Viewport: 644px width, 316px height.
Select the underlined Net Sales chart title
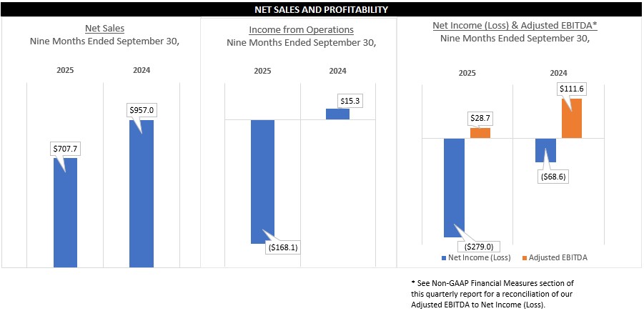point(104,29)
